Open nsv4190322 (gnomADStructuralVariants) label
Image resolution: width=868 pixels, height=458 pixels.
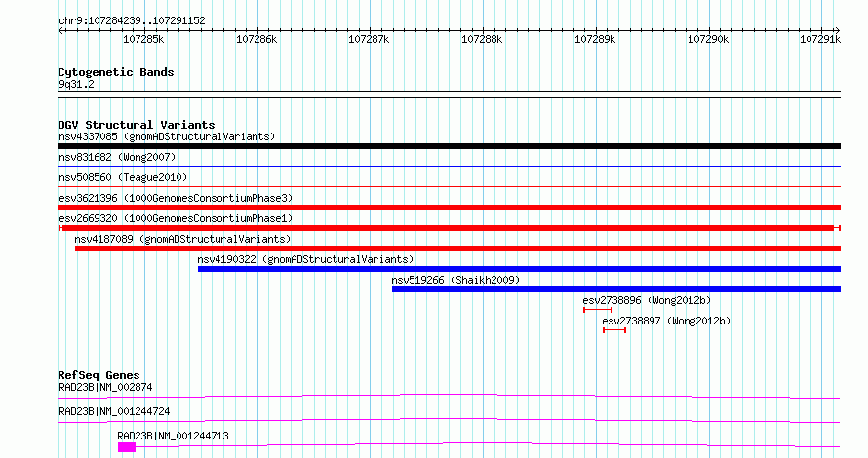(x=305, y=259)
